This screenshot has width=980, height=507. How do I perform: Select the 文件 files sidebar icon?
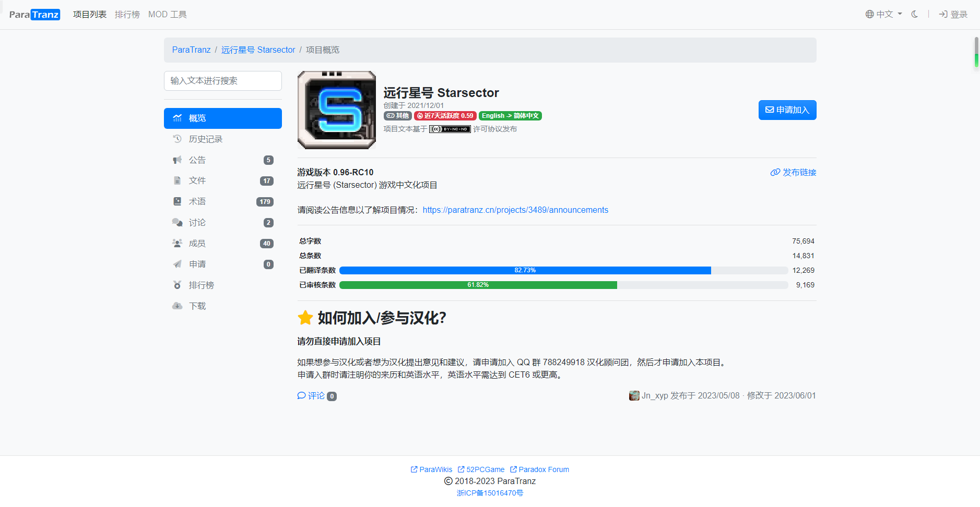pos(178,180)
